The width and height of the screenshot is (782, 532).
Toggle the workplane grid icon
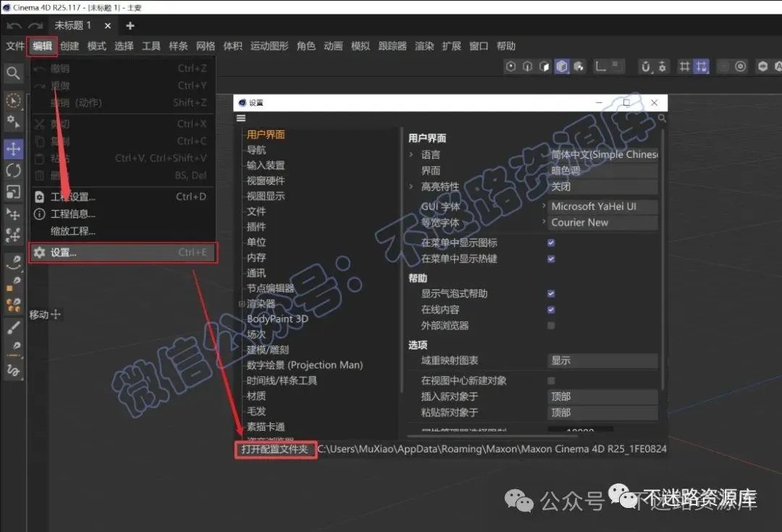(685, 67)
